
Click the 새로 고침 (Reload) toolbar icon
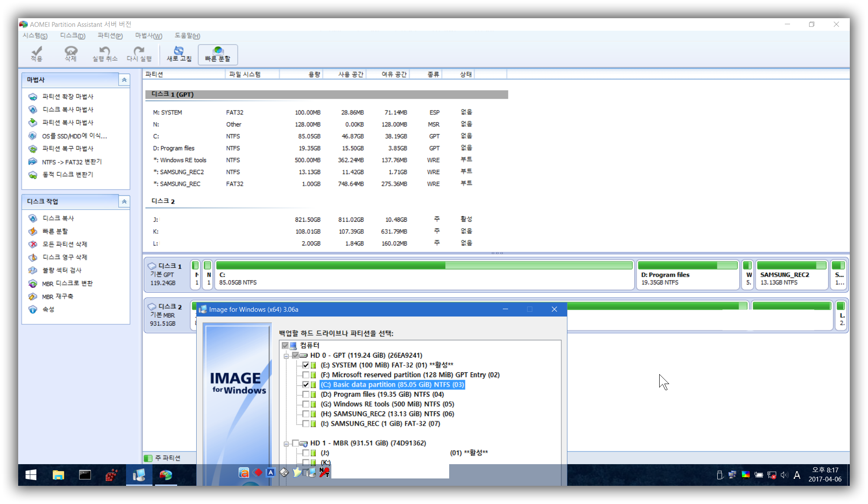pos(179,54)
